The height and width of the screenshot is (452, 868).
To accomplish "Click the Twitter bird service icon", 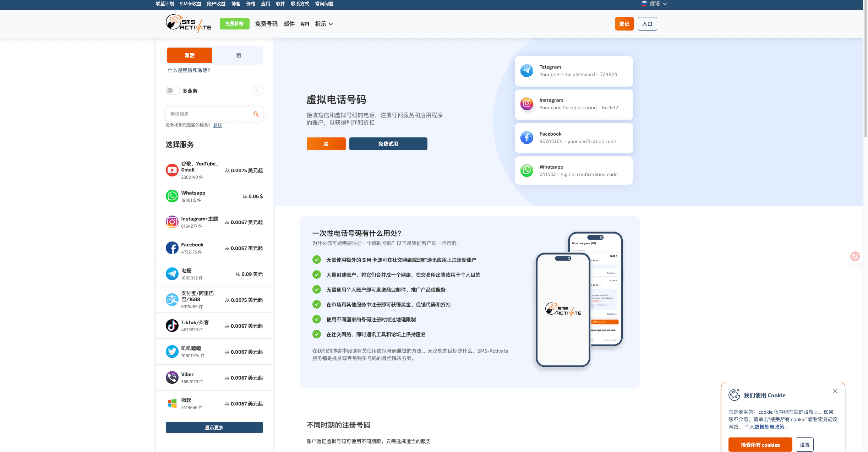I will [172, 352].
